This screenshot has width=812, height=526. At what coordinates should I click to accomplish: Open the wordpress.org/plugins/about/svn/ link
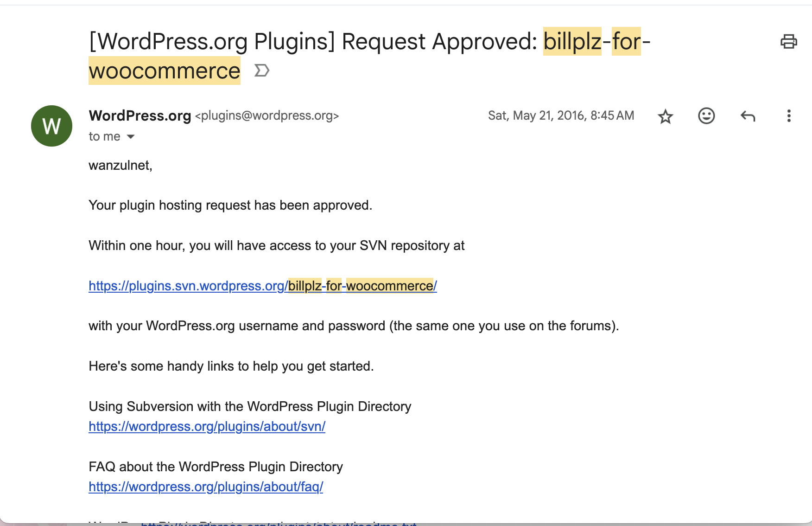207,426
